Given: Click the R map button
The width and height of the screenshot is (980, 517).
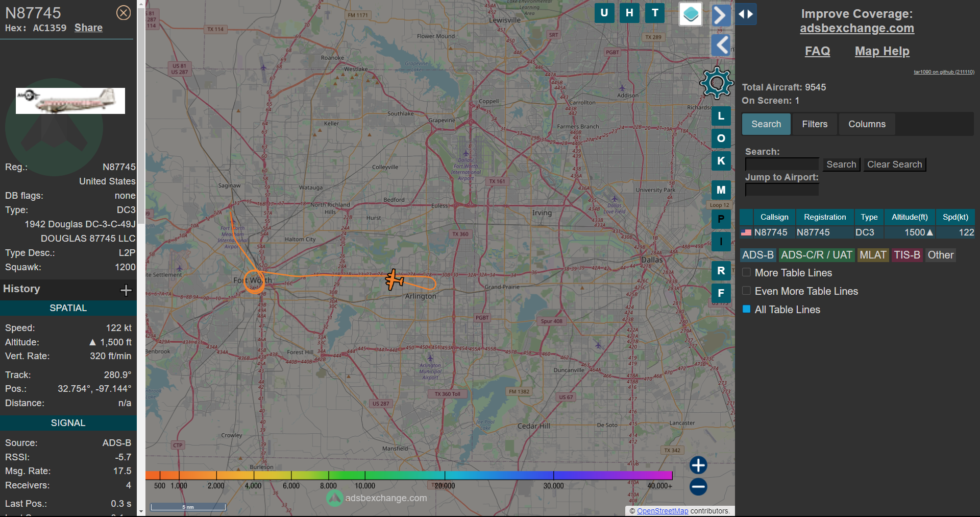Looking at the screenshot, I should pos(721,271).
